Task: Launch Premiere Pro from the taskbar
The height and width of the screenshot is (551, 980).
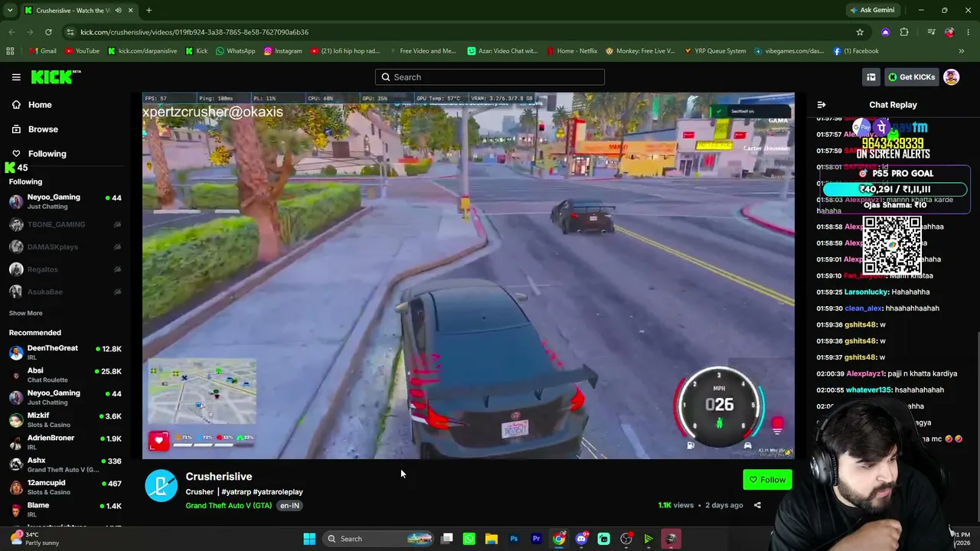Action: click(536, 539)
